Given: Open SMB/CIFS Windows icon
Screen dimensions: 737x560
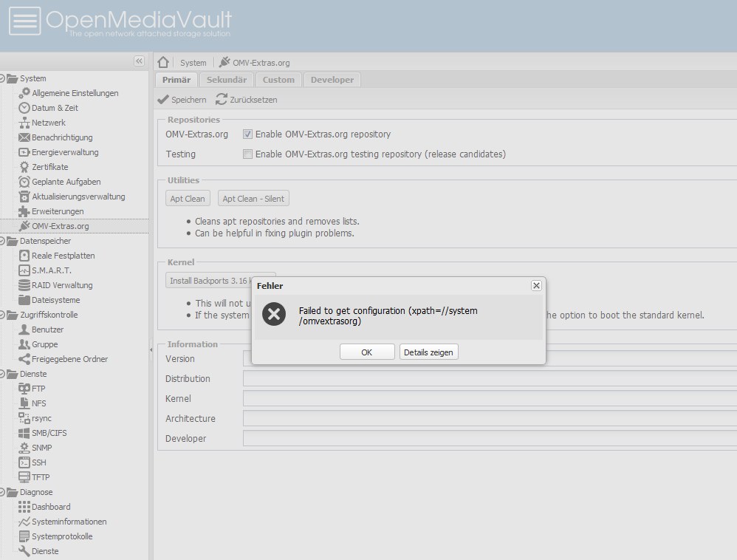Looking at the screenshot, I should [x=24, y=433].
